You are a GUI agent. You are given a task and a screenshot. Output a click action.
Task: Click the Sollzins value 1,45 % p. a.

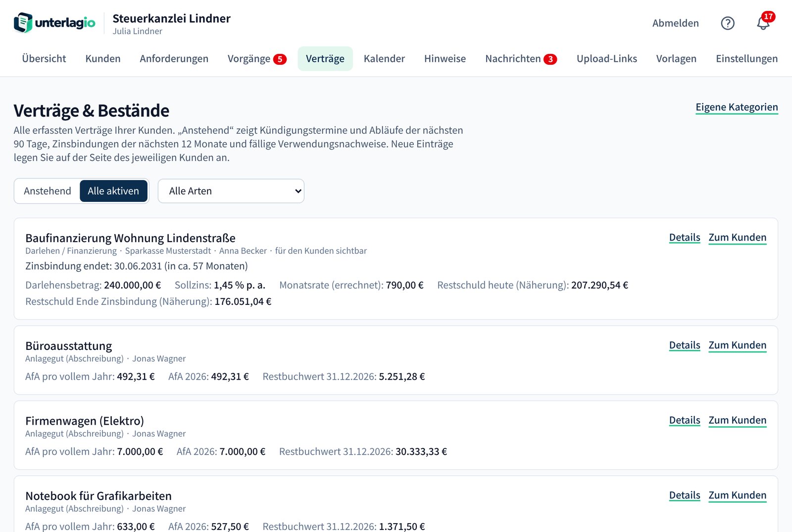(240, 285)
